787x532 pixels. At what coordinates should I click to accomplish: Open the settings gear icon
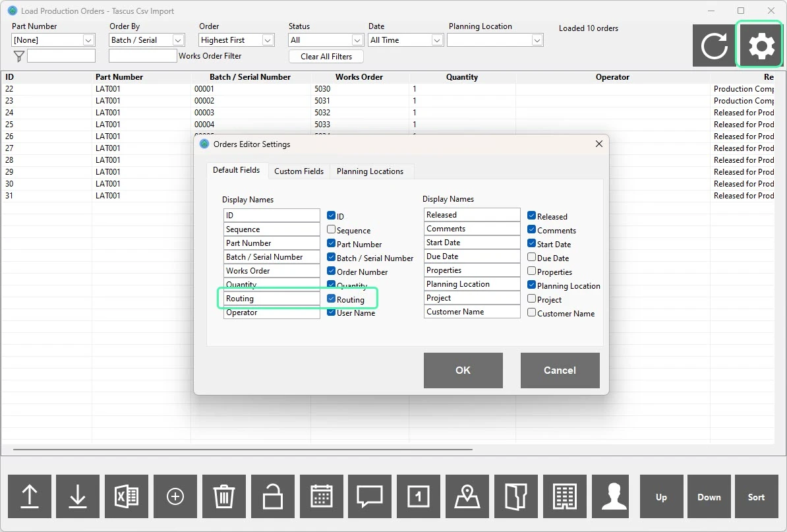761,46
